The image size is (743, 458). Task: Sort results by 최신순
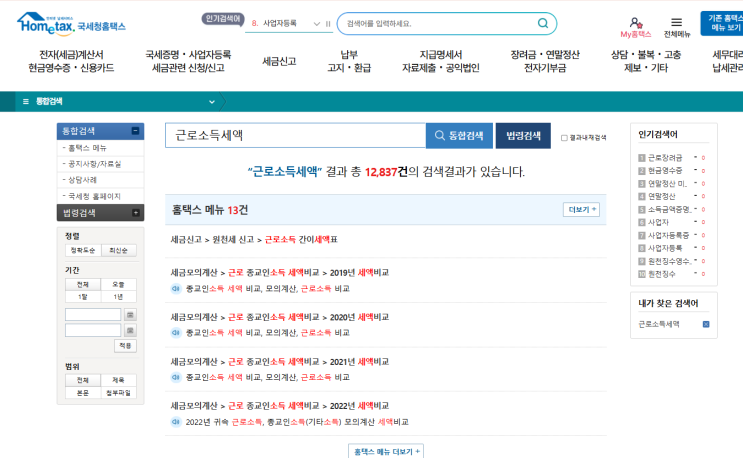[x=118, y=250]
